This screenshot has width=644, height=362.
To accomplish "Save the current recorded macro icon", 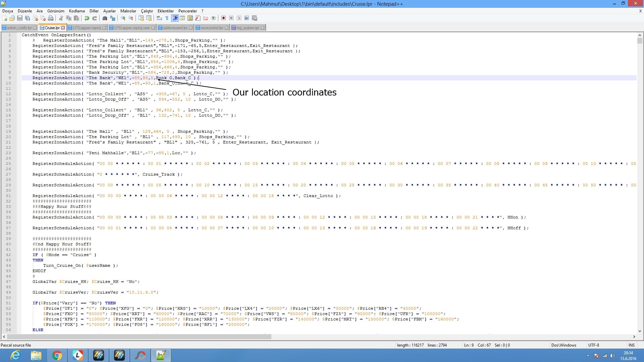I will 255,18.
